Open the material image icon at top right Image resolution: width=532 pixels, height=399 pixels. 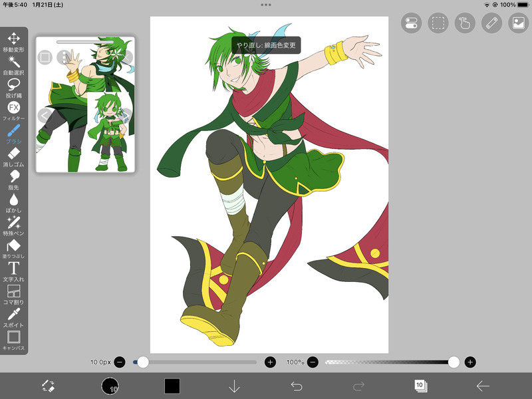coord(519,23)
